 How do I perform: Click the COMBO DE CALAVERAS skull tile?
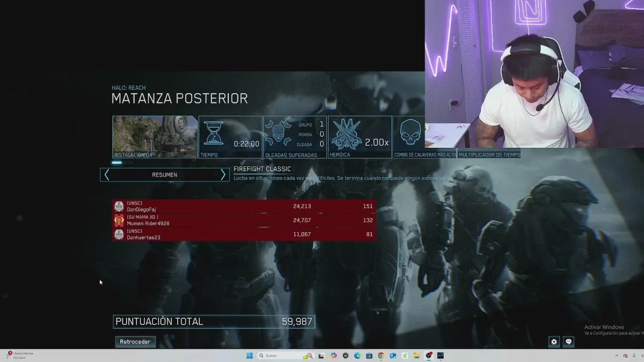[409, 137]
